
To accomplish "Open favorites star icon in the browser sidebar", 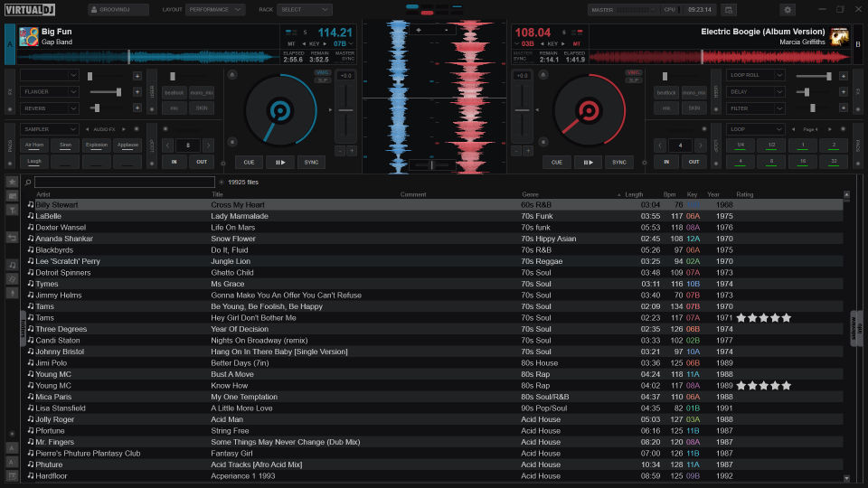I will (12, 182).
